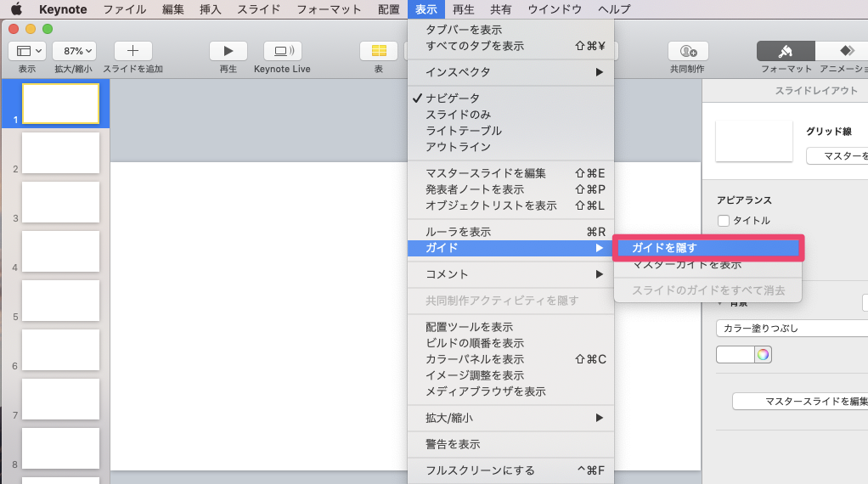
Task: Open the Animate inspector diamond icon
Action: (x=846, y=51)
